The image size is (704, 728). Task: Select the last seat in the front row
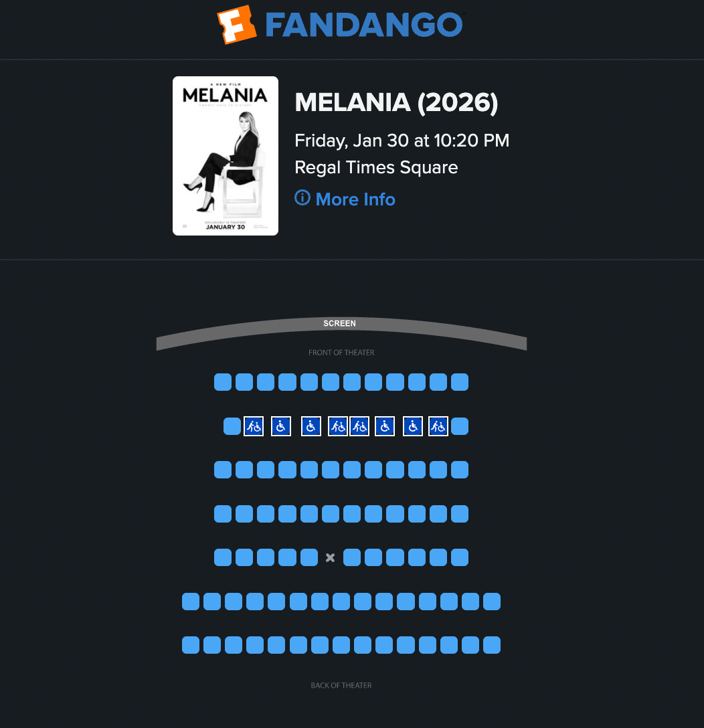pyautogui.click(x=460, y=383)
